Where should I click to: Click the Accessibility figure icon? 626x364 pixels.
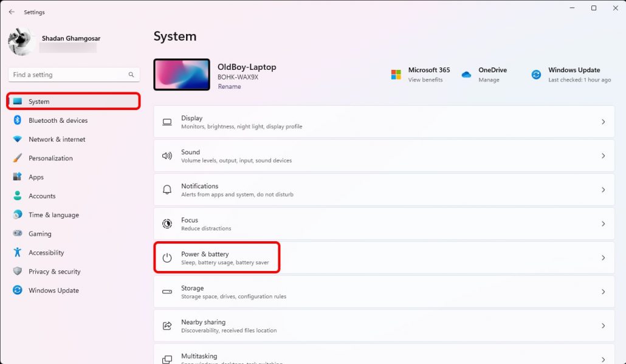click(x=18, y=253)
